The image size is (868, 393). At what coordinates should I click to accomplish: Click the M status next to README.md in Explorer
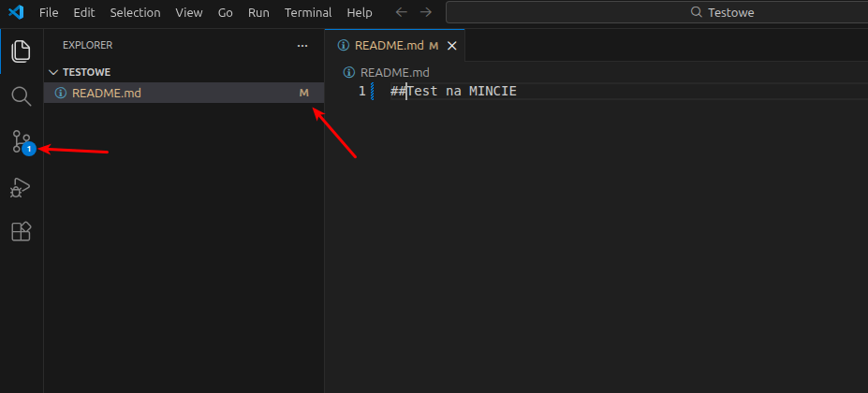pyautogui.click(x=304, y=93)
